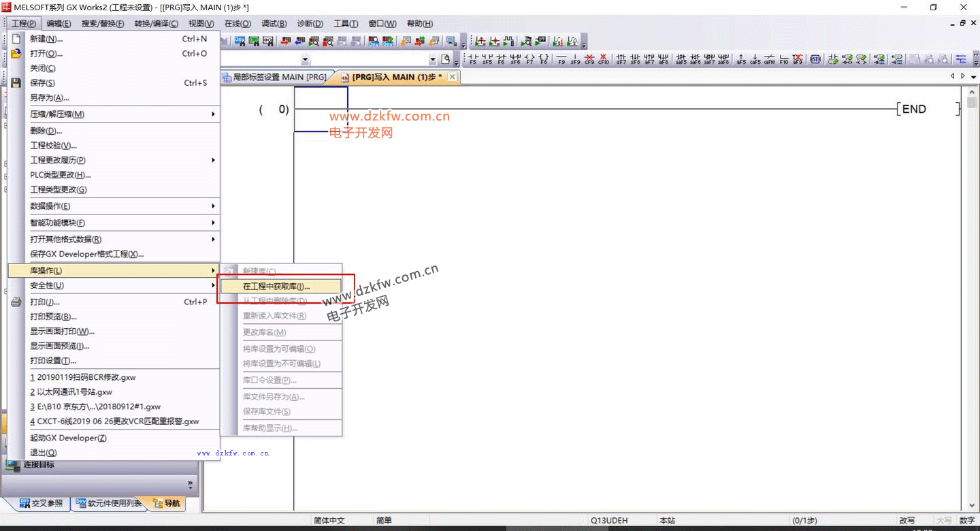Click the F6 closed contact icon

501,59
